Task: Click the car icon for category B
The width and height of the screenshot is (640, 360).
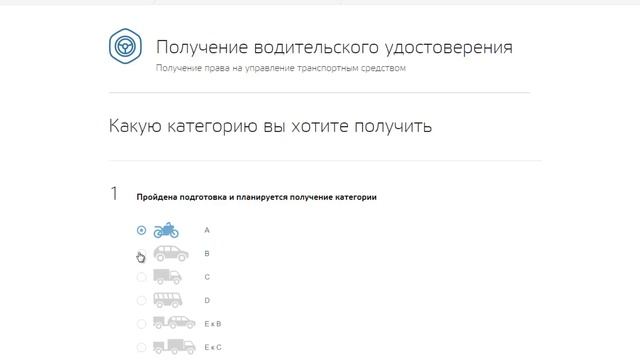Action: (171, 253)
